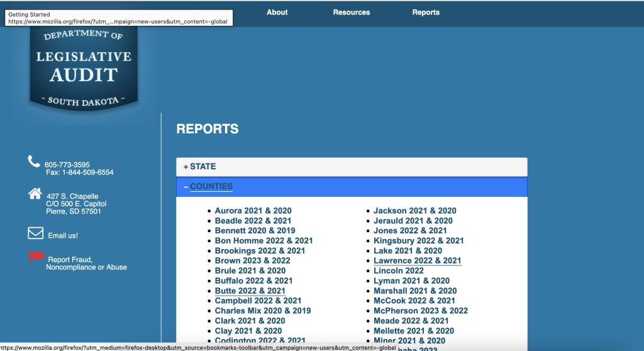The image size is (644, 351).
Task: Open Charles Mix 2020 & 2019 report
Action: [262, 311]
